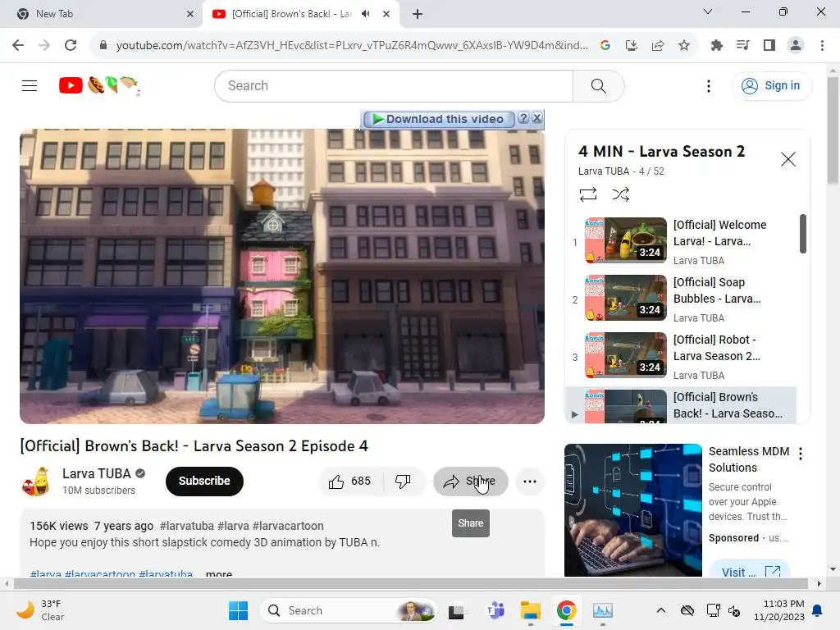This screenshot has height=630, width=840.
Task: Reload the page
Action: (71, 46)
